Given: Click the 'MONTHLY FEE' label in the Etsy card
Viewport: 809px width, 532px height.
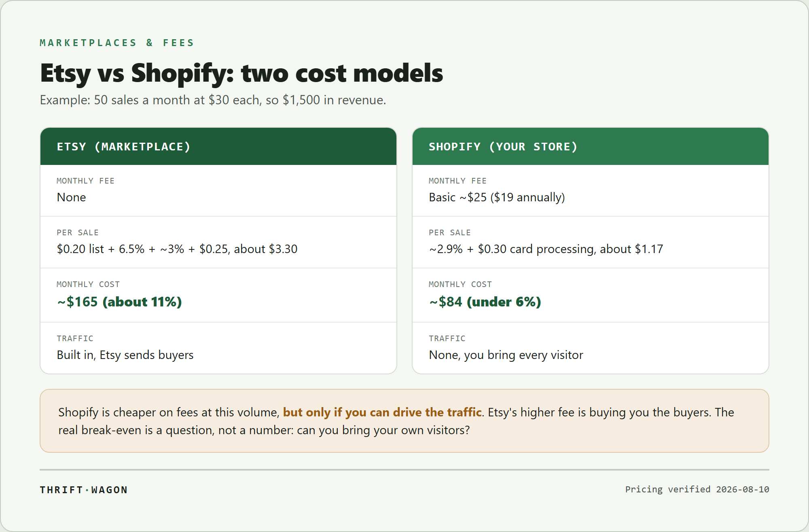Looking at the screenshot, I should [x=85, y=181].
